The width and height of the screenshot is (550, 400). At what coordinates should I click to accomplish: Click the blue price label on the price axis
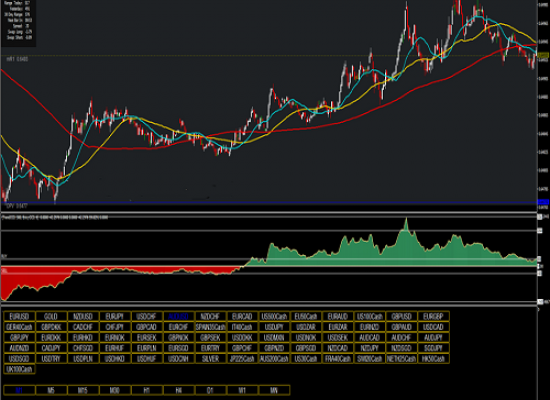[543, 202]
